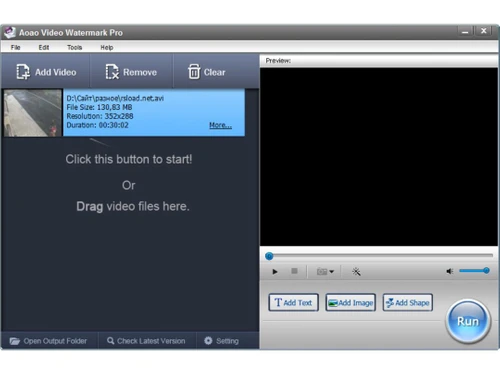500x375 pixels.
Task: Mute audio with the speaker icon
Action: [450, 271]
